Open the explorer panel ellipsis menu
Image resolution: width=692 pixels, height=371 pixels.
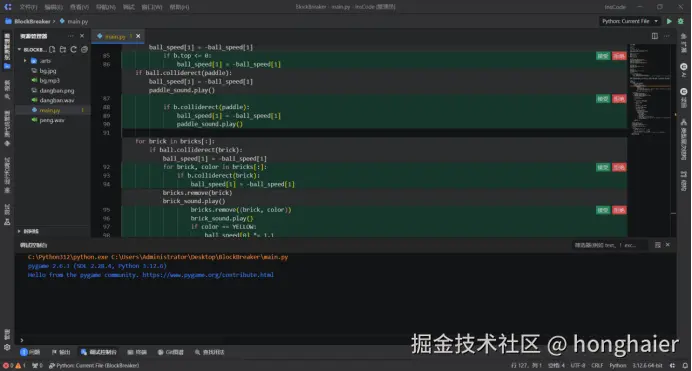point(71,36)
